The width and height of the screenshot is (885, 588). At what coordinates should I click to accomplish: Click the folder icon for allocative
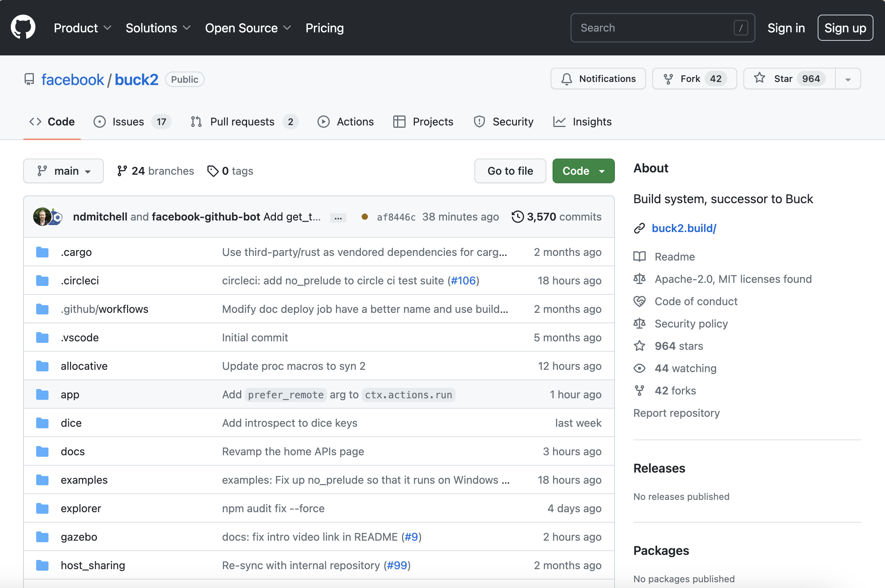[x=42, y=366]
